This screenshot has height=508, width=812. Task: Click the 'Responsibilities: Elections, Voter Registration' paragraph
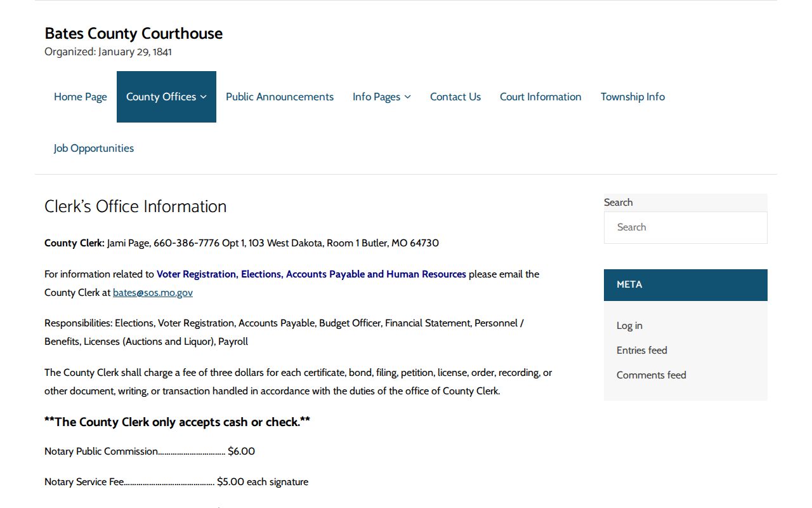tap(284, 332)
